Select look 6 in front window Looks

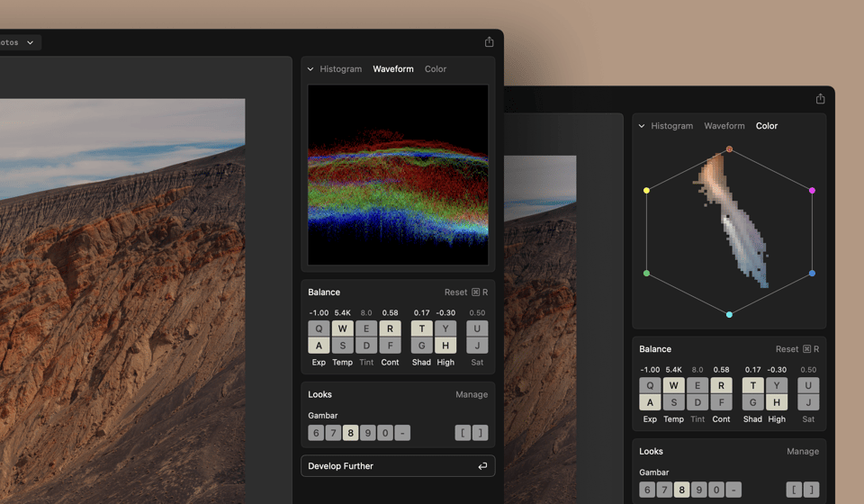(x=316, y=433)
